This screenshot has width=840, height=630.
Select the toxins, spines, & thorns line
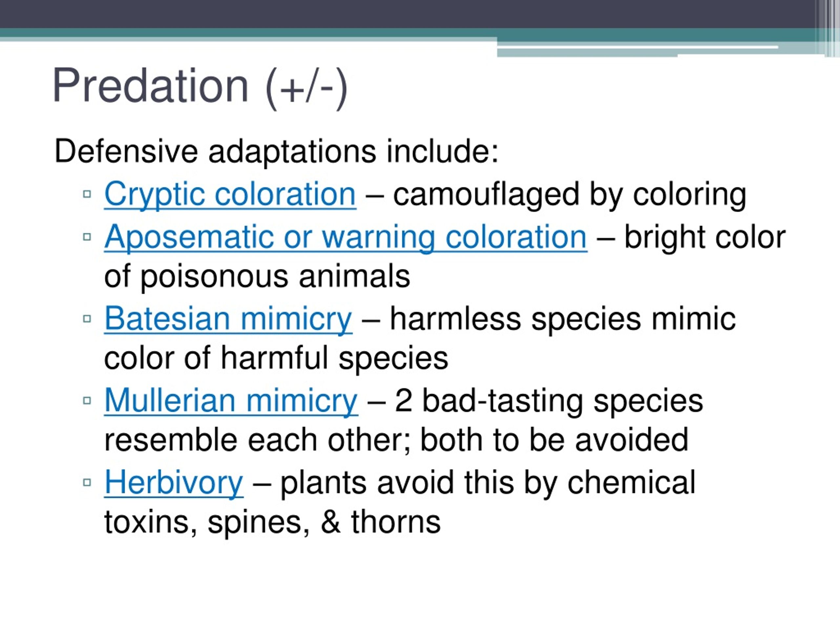point(272,523)
